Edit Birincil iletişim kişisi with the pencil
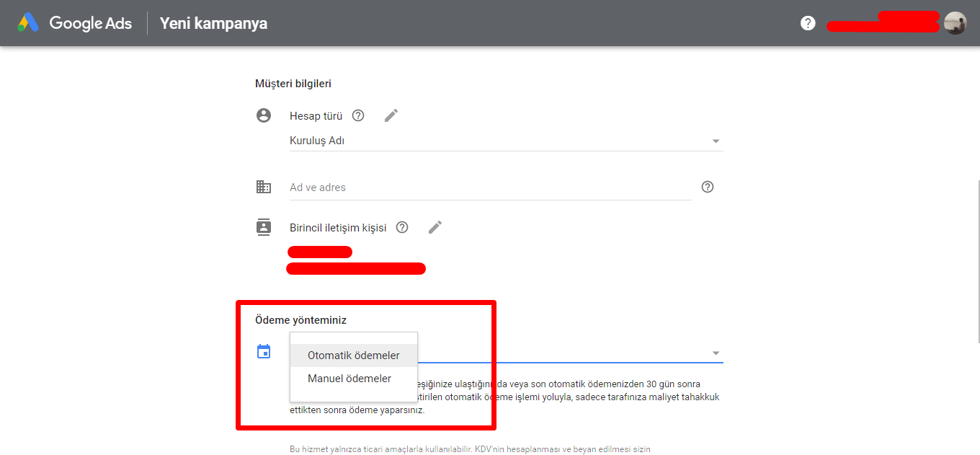The image size is (980, 455). click(435, 227)
